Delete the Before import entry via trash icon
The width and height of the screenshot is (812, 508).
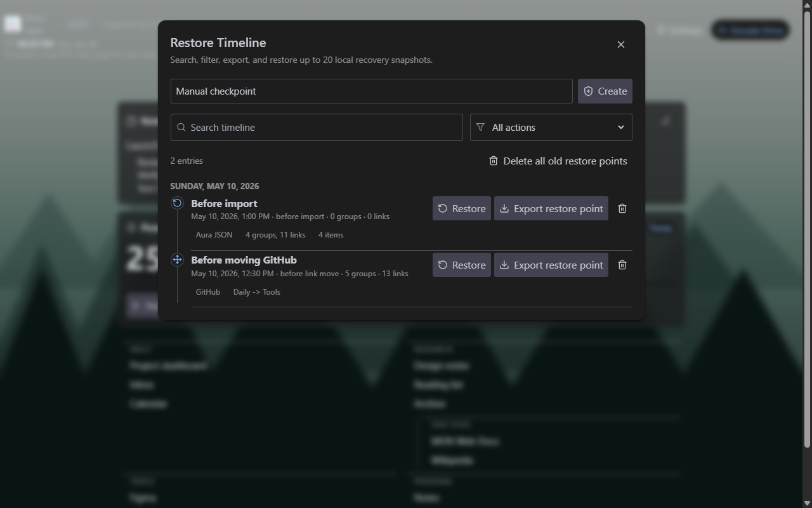click(x=622, y=208)
